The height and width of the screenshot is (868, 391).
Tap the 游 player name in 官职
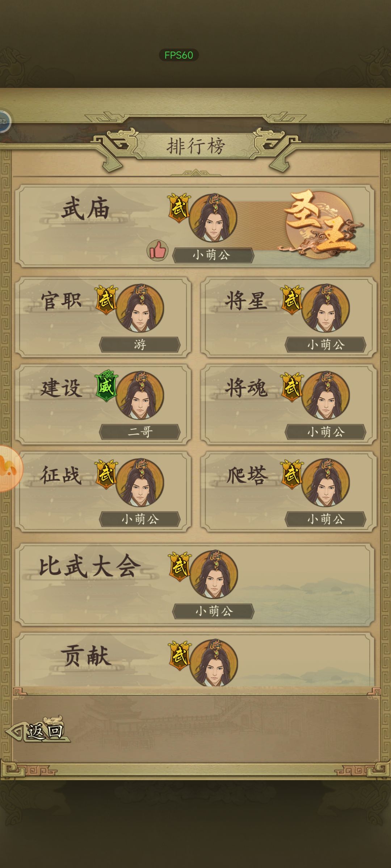coord(140,345)
